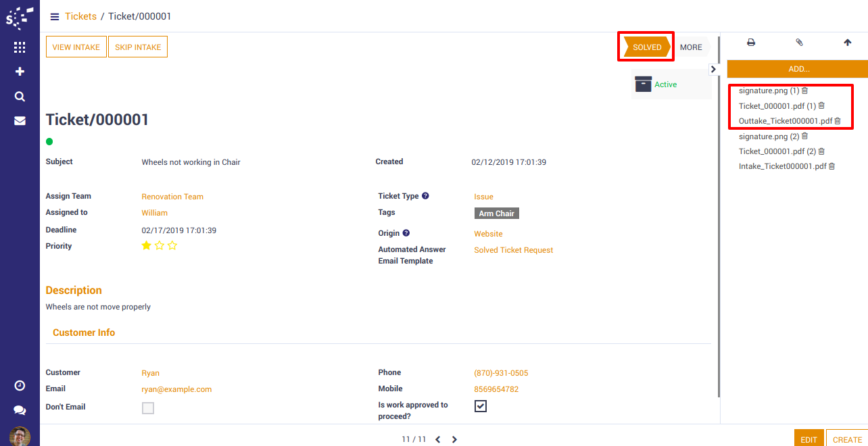The height and width of the screenshot is (446, 868).
Task: Click the paperclip attachment icon
Action: click(799, 43)
